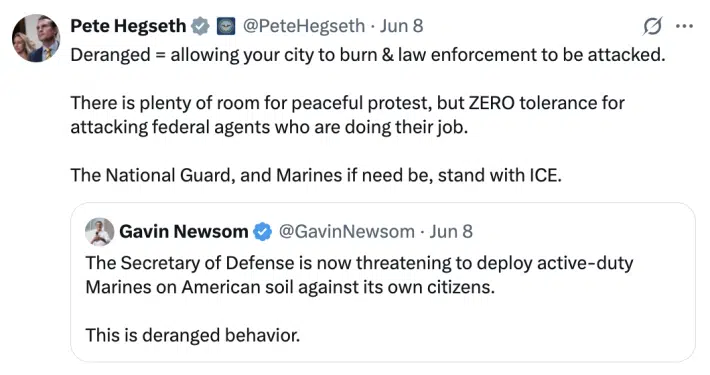This screenshot has width=710, height=375.
Task: Open quoted text about Secretary of Defense
Action: tap(360, 263)
